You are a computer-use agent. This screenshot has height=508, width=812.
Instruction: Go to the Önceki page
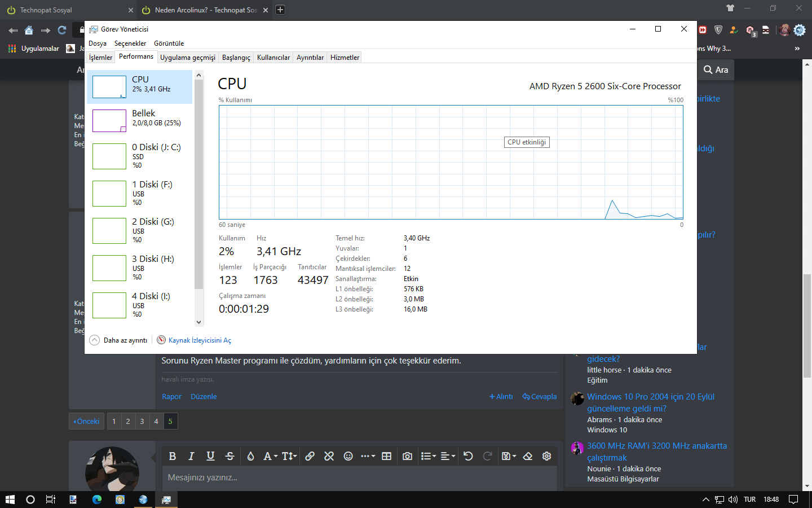click(x=86, y=421)
